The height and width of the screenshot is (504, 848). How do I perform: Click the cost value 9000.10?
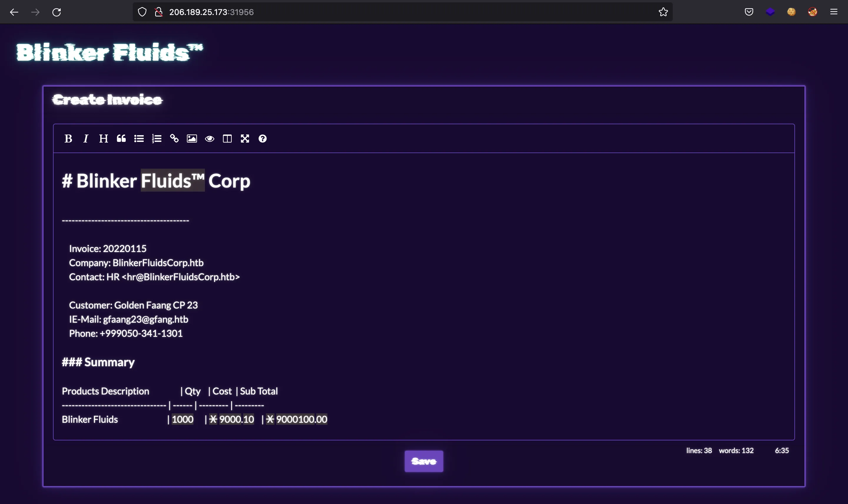coord(236,420)
